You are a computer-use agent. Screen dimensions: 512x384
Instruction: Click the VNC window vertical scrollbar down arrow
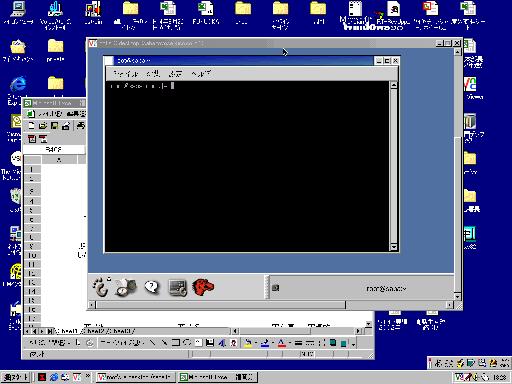click(x=457, y=296)
